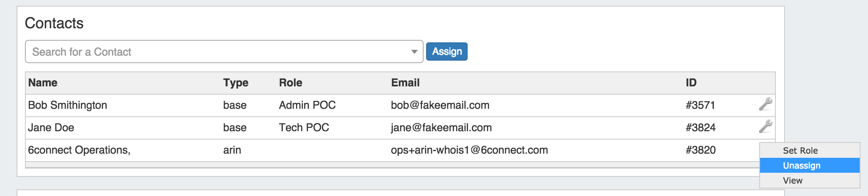Image resolution: width=868 pixels, height=196 pixels.
Task: Select the Jane Doe contact name
Action: [51, 127]
